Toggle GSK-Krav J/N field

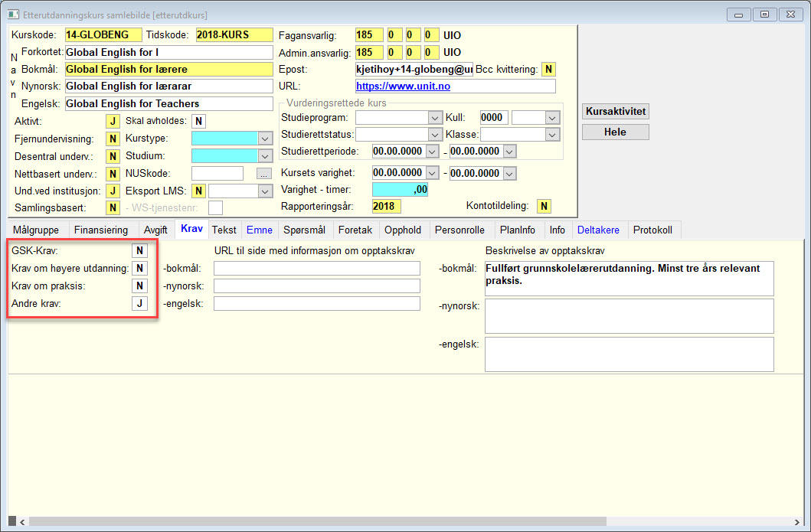(x=139, y=251)
